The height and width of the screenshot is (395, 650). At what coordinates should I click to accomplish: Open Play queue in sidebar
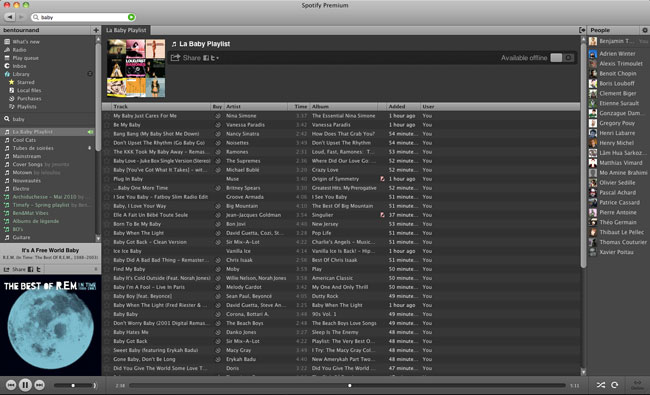(25, 58)
